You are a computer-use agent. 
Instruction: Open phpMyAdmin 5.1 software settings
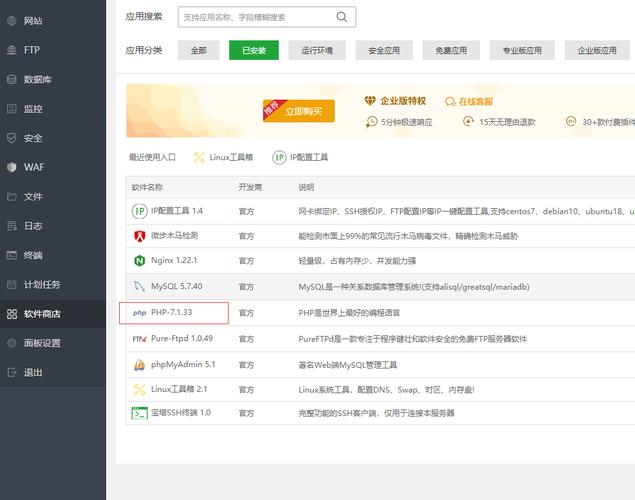(x=183, y=364)
